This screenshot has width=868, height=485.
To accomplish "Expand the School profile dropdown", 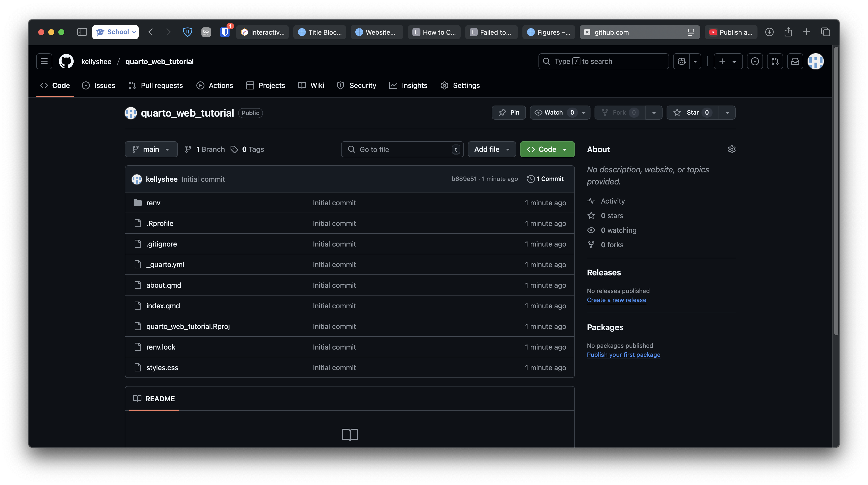I will click(115, 32).
